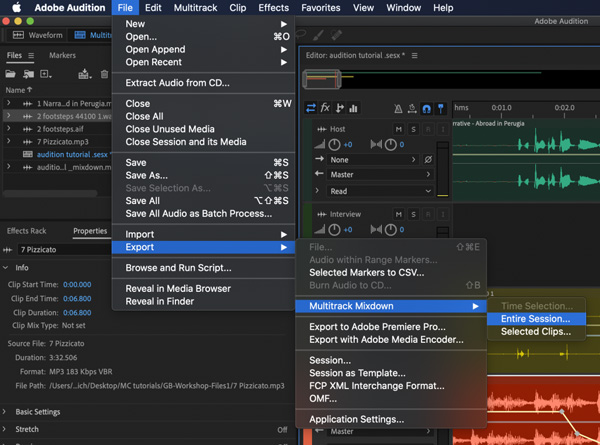This screenshot has width=600, height=445.
Task: Switch to Multitrack view
Action: [93, 35]
